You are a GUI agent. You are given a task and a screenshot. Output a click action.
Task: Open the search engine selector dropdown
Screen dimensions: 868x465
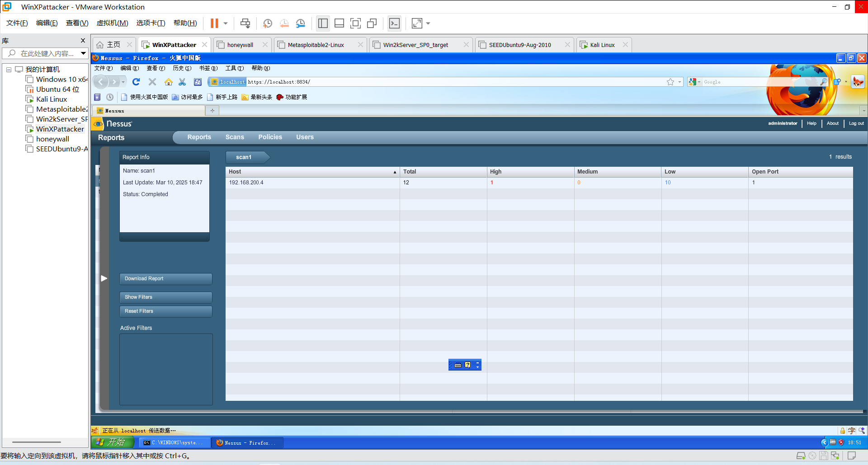(x=699, y=82)
